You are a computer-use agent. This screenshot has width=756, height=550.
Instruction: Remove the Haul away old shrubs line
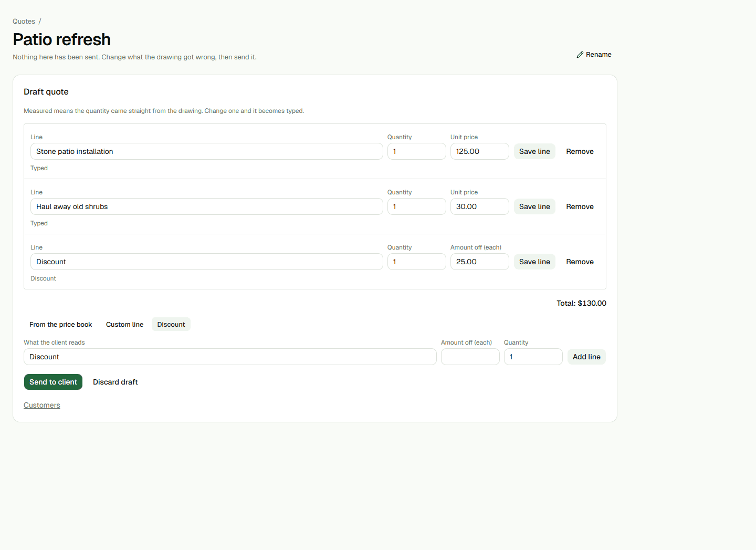pos(580,206)
